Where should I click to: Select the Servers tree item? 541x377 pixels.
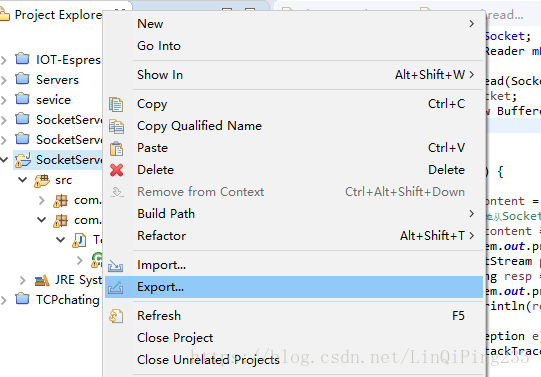[57, 80]
